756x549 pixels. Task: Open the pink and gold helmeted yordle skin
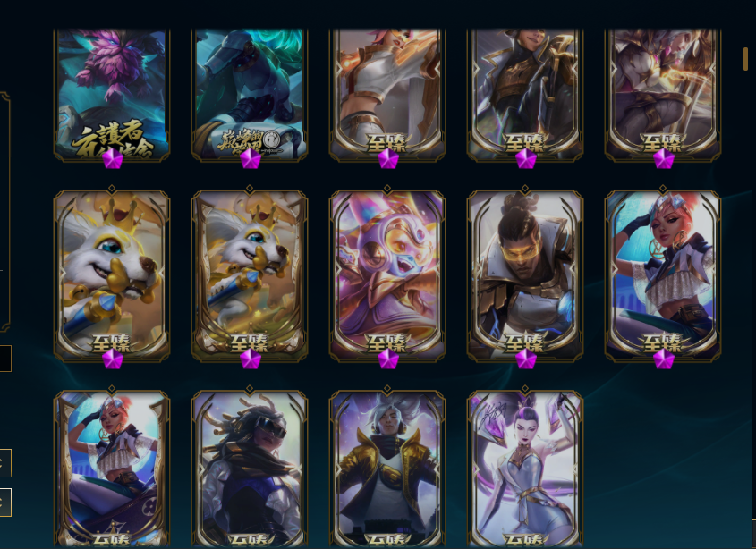(387, 275)
